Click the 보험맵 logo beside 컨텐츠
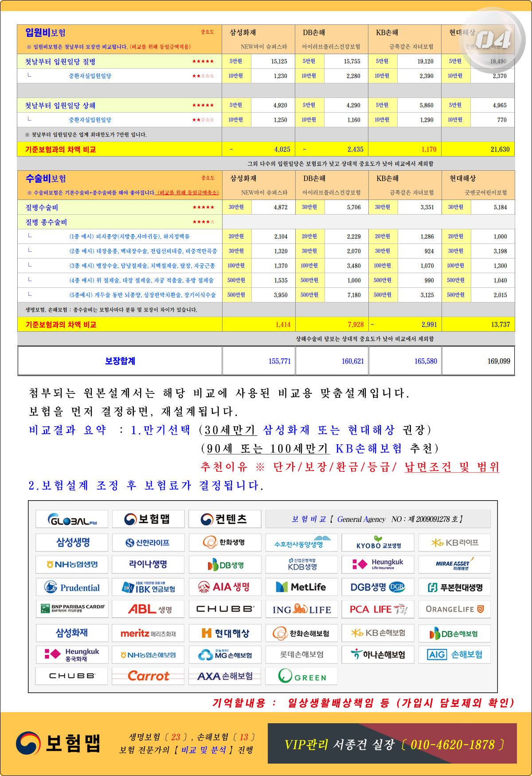The width and height of the screenshot is (532, 776). pyautogui.click(x=148, y=519)
